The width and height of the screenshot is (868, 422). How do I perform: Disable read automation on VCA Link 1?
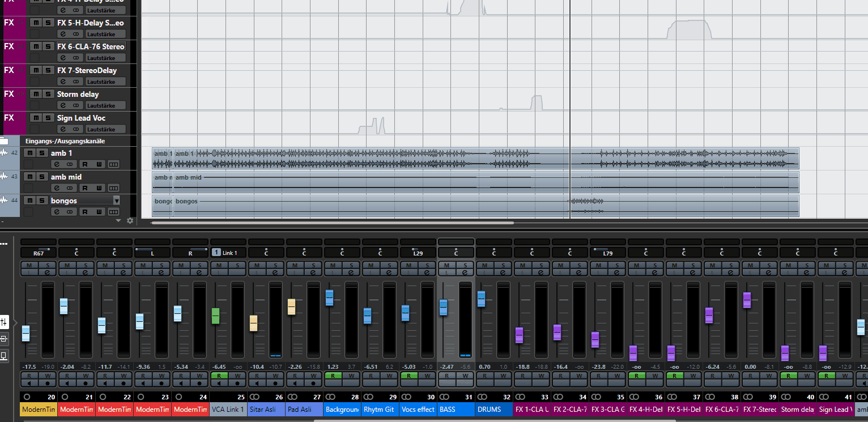[218, 376]
